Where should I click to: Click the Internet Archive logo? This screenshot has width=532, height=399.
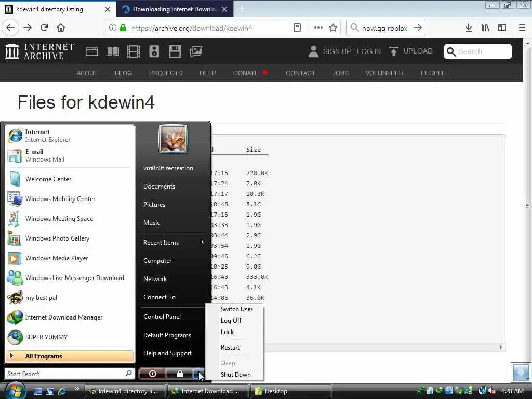point(39,51)
